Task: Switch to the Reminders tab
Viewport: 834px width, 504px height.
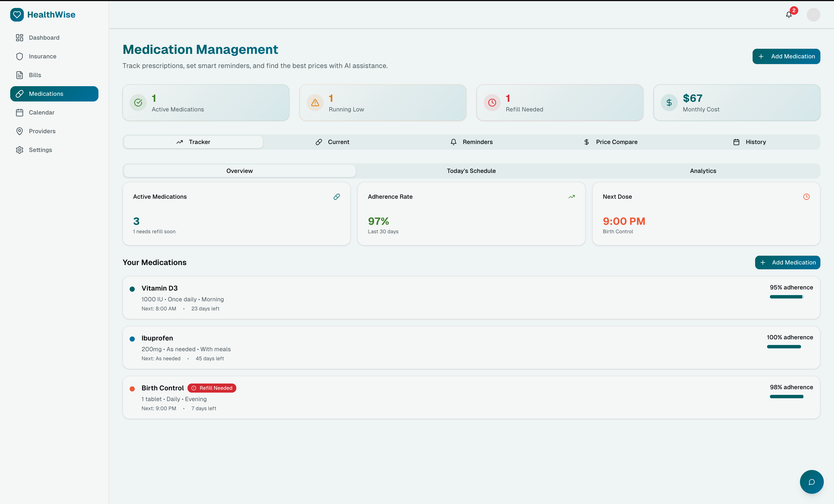Action: coord(471,142)
